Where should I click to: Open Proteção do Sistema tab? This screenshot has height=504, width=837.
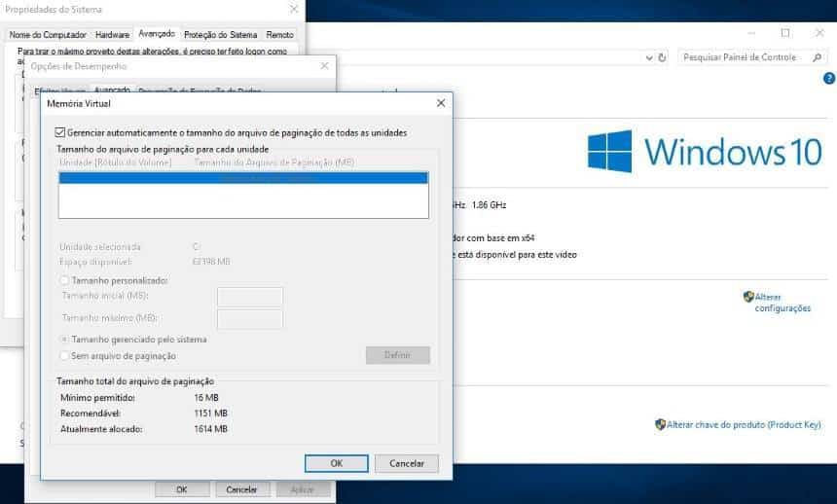point(221,35)
